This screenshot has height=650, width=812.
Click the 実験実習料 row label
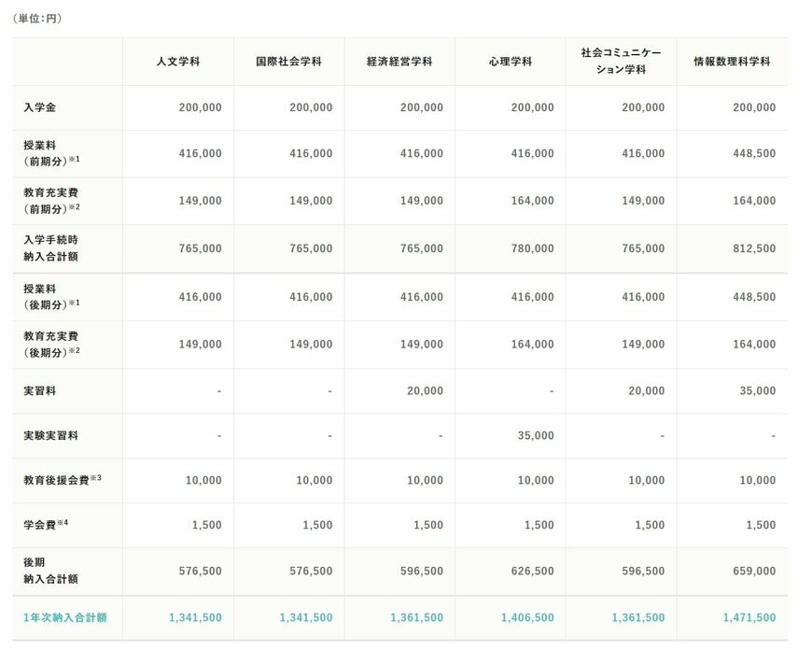point(49,436)
